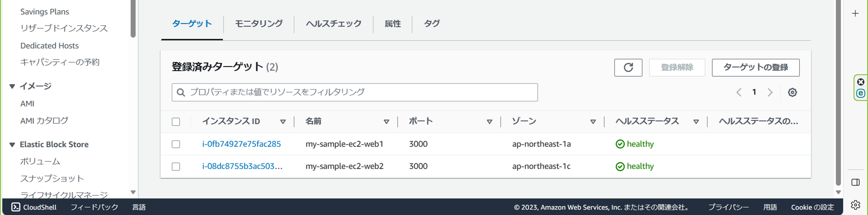Screen dimensions: 868x215
Task: Switch to the モニタリング tab
Action: tap(258, 24)
